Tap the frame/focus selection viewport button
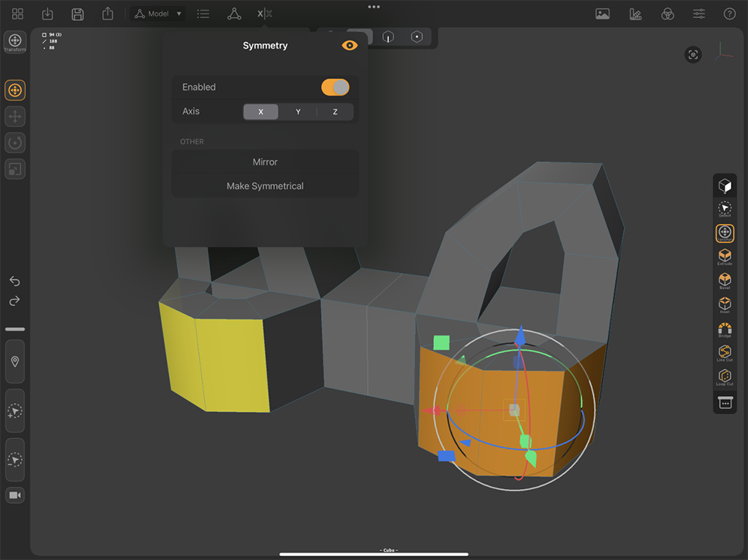Viewport: 748px width, 560px height. pos(693,55)
